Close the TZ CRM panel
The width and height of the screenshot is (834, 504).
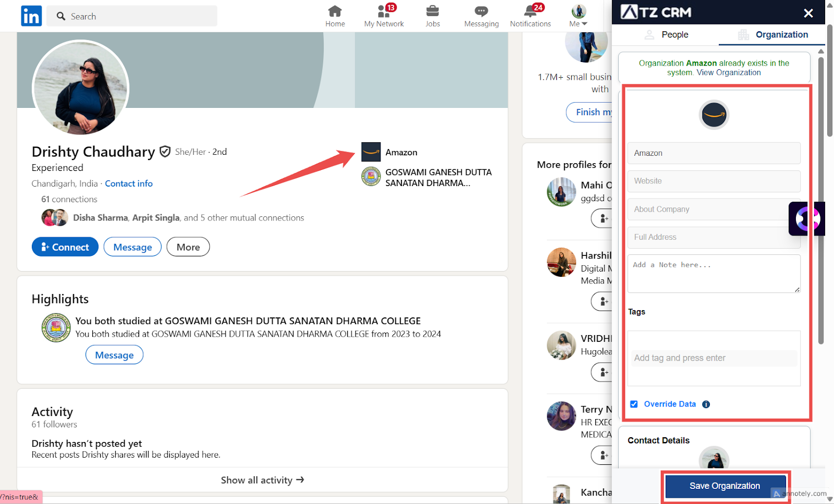(x=808, y=13)
